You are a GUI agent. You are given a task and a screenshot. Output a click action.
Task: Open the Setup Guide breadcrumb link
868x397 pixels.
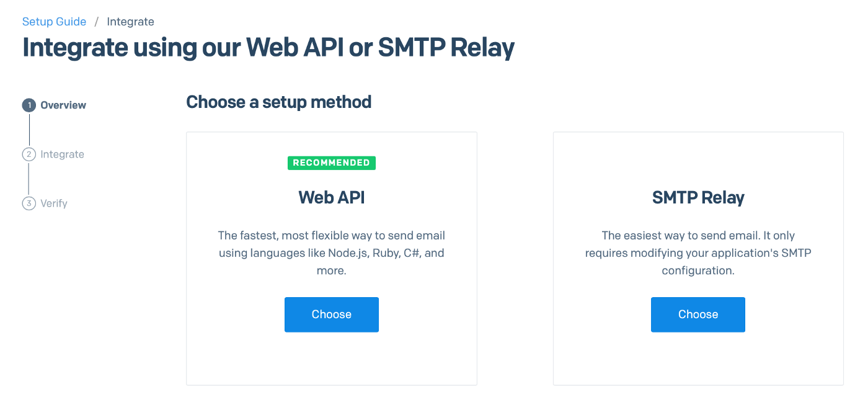[54, 22]
